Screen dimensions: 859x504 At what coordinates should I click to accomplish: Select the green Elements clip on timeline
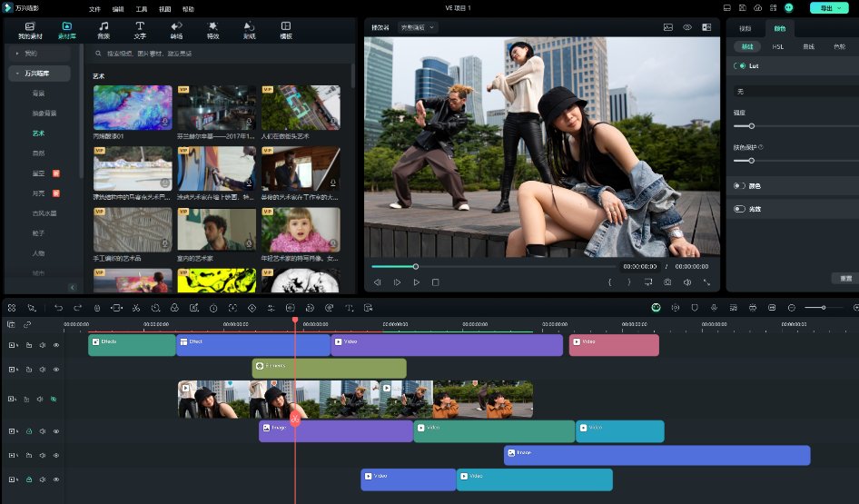tap(330, 368)
